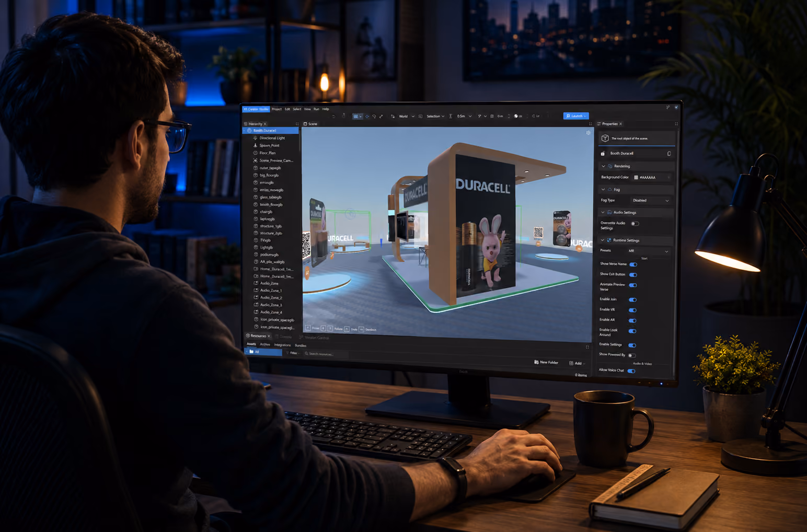Close the Resources panel tab

click(269, 336)
